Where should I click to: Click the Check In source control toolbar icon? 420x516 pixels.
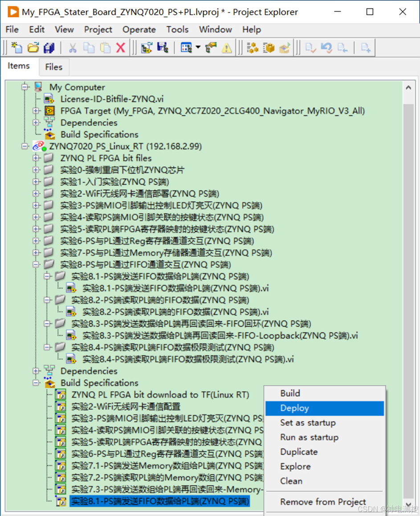[x=310, y=48]
